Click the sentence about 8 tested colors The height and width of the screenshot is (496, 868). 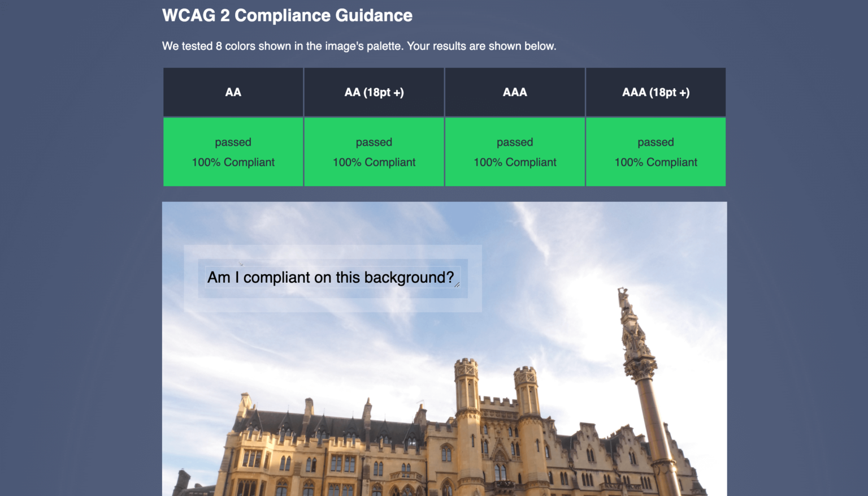tap(359, 46)
